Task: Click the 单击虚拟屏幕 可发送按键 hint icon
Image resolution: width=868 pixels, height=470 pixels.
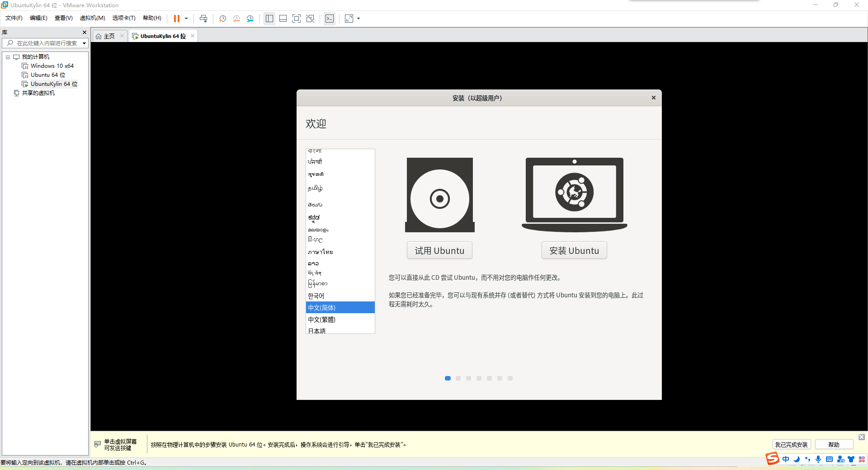Action: pos(98,444)
